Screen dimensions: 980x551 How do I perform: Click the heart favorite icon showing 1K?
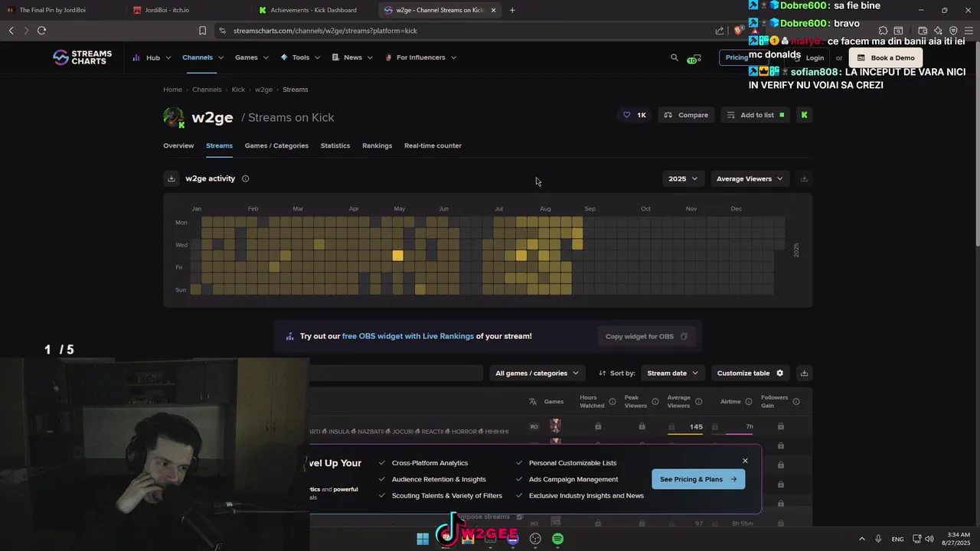click(635, 115)
